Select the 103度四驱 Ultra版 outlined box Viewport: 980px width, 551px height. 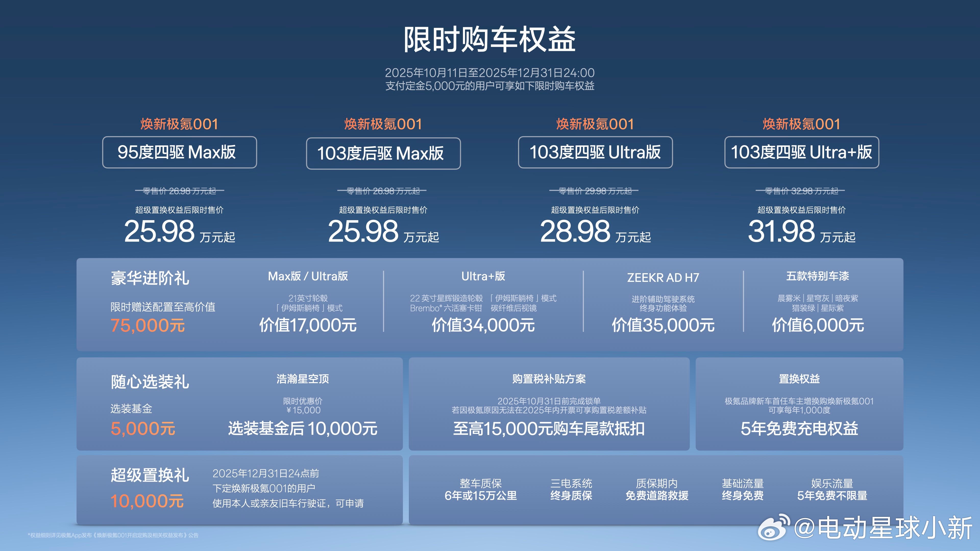pyautogui.click(x=595, y=152)
